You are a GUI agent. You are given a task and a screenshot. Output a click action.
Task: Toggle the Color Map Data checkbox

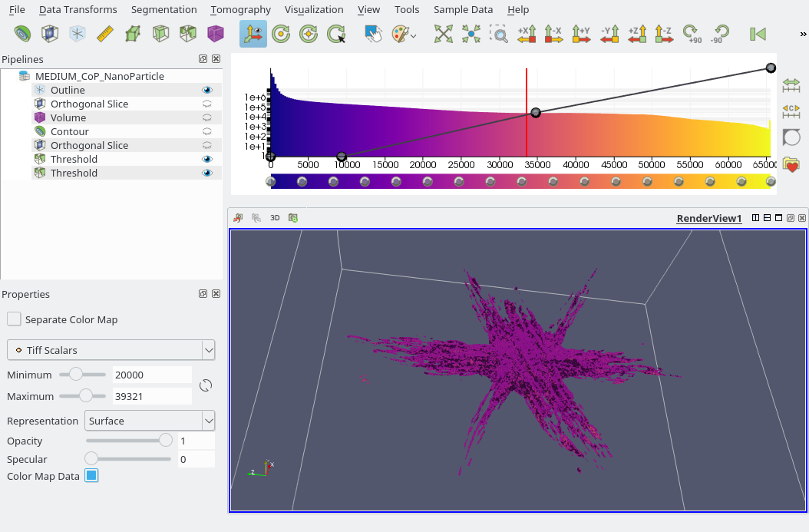pyautogui.click(x=91, y=475)
